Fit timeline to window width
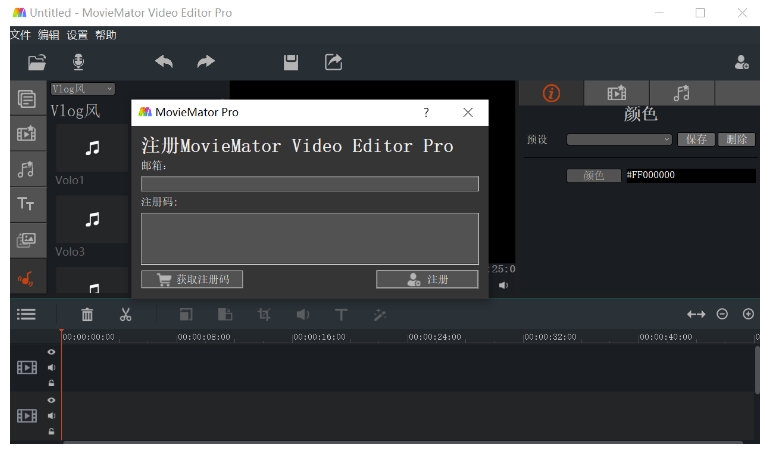771x451 pixels. point(696,314)
